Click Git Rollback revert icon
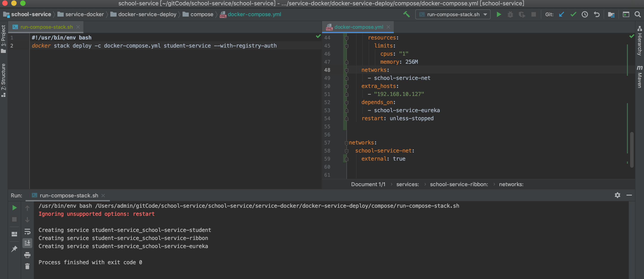 click(x=596, y=15)
